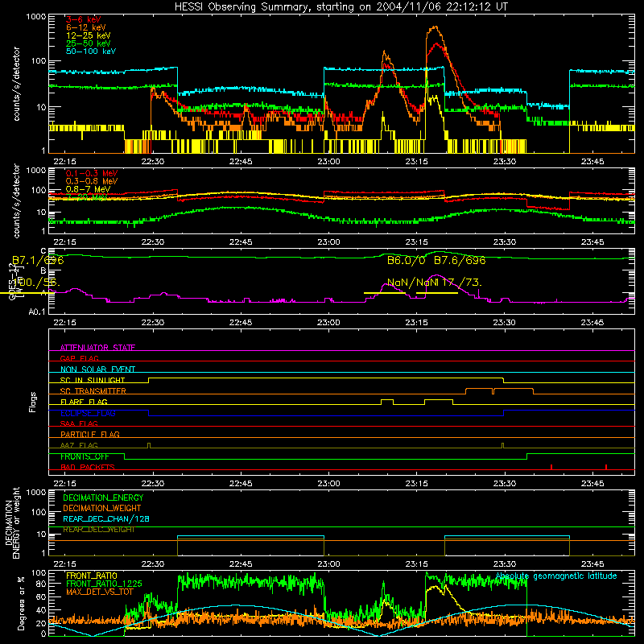Select the 12-25 keV legend label
644x644 pixels.
pos(89,35)
